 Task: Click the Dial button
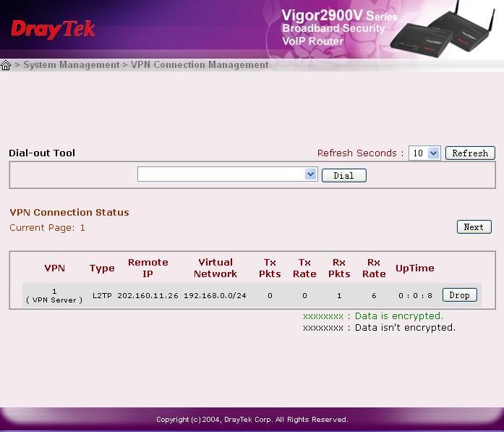coord(344,176)
